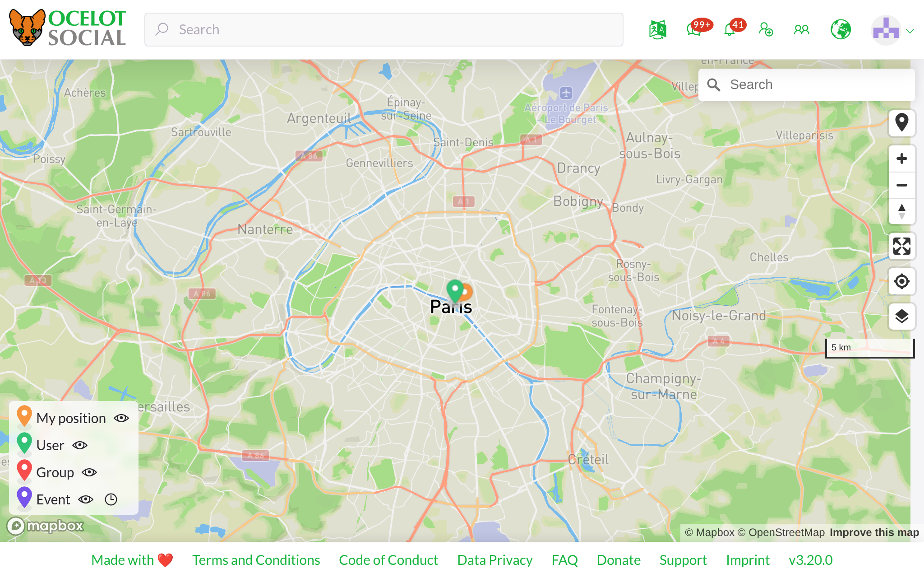Screen dimensions: 924x578
Task: Enter fullscreen map mode
Action: pyautogui.click(x=902, y=246)
